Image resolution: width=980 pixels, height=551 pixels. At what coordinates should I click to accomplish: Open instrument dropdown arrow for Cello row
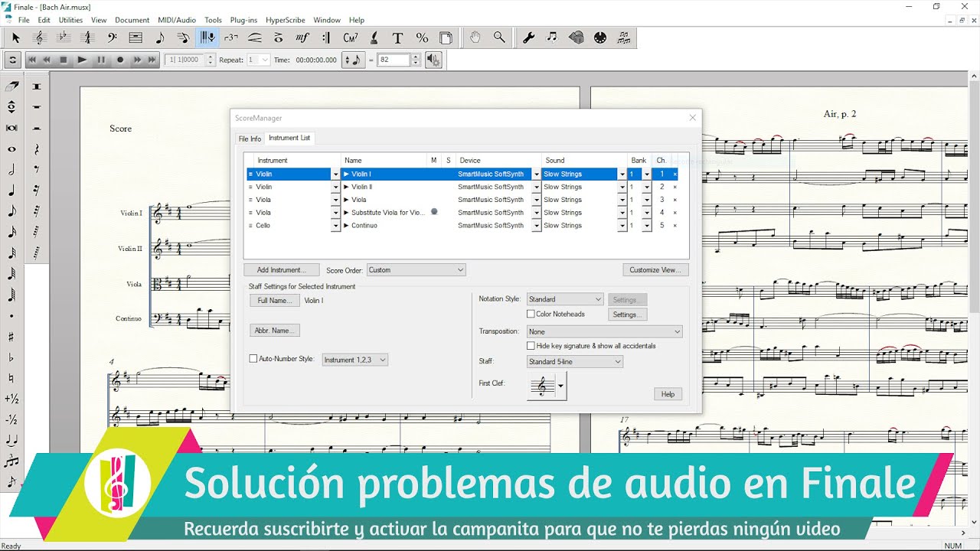[x=335, y=226]
